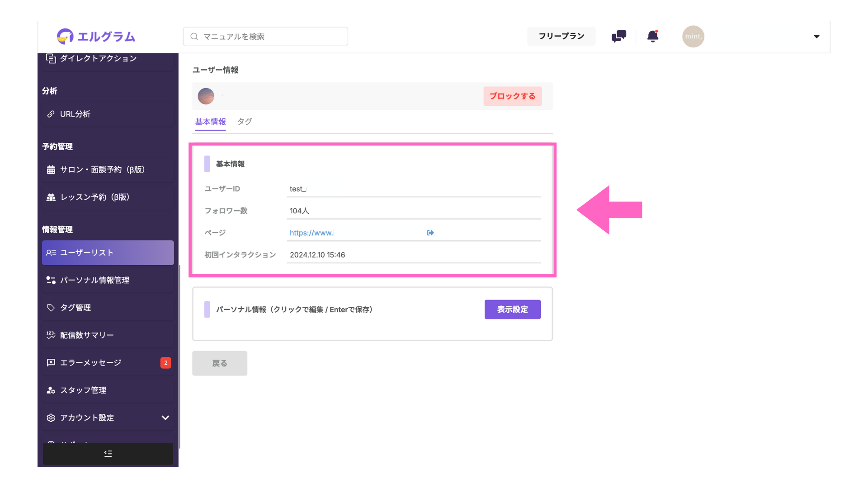Click the link icon beside URL分析
Screen dimensions: 868x488
tap(51, 114)
